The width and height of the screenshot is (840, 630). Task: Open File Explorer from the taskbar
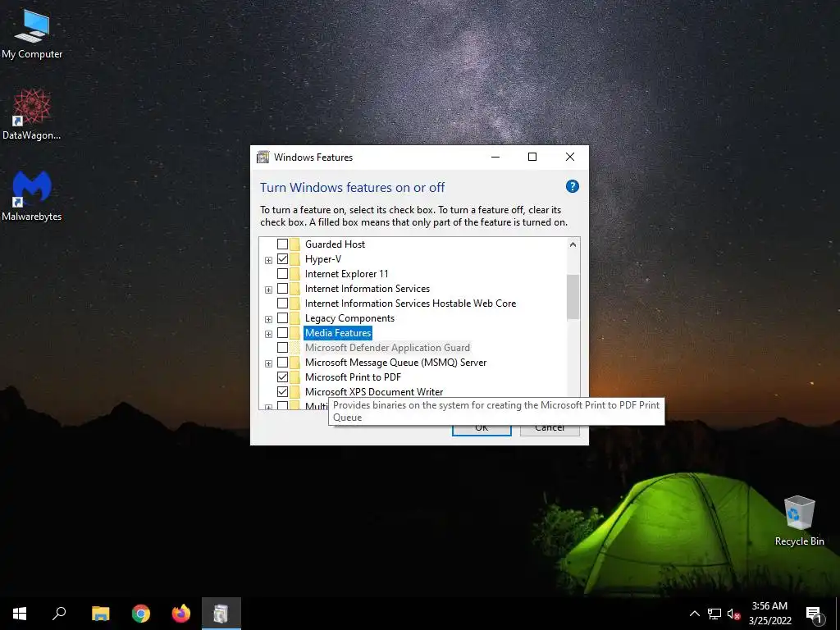point(100,614)
